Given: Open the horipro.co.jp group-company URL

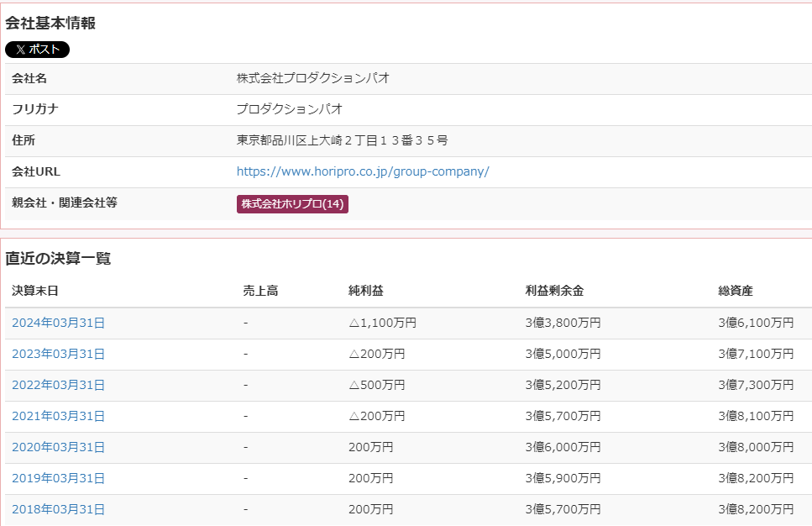Looking at the screenshot, I should pos(363,171).
